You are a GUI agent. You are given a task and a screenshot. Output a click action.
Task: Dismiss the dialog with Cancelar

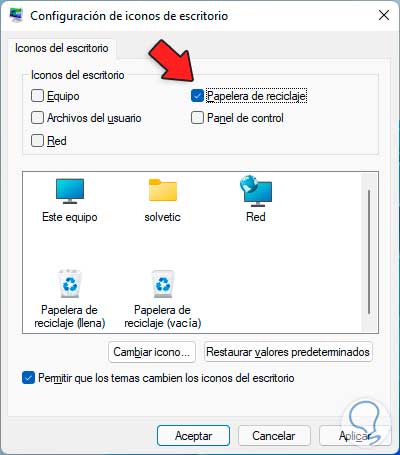(274, 436)
